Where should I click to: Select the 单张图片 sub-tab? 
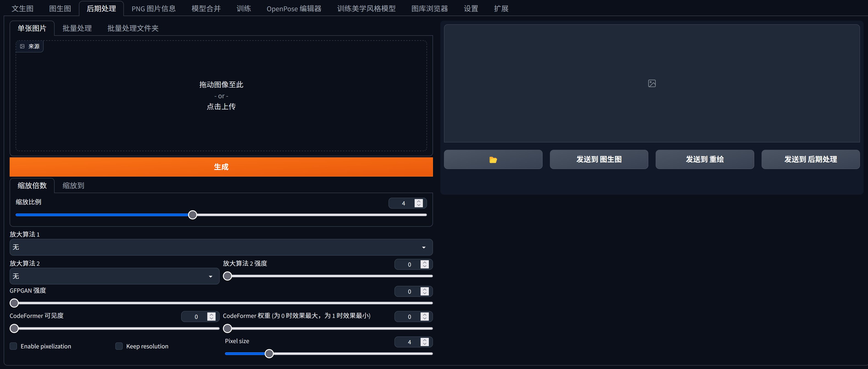coord(32,28)
